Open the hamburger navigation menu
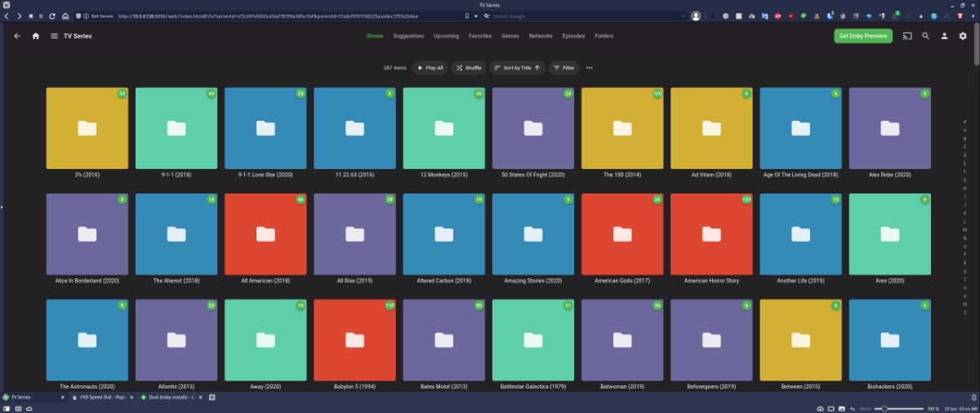 point(54,36)
